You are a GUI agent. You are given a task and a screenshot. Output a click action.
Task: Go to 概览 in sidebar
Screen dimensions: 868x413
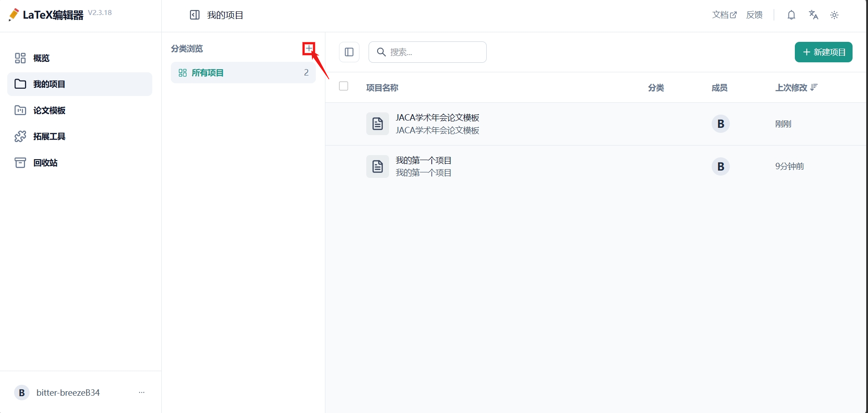tap(80, 58)
